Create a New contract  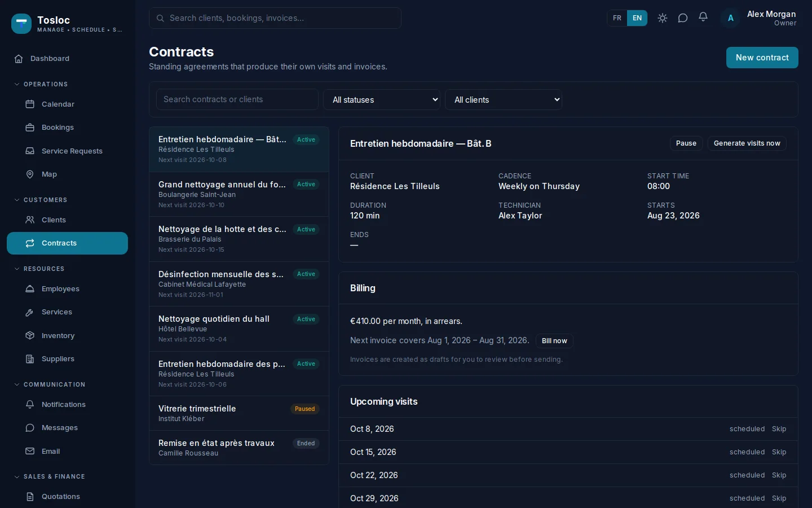762,58
